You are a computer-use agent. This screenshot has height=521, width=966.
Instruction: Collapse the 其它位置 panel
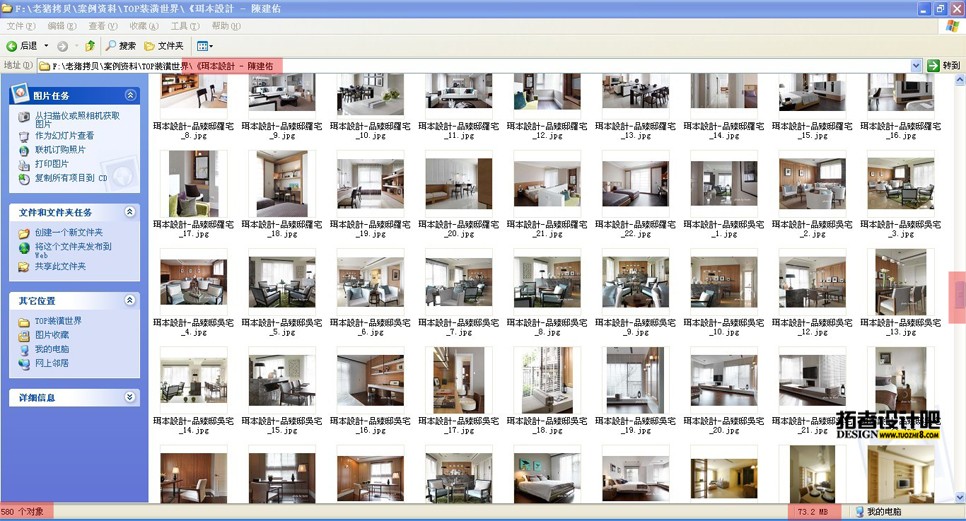point(130,300)
